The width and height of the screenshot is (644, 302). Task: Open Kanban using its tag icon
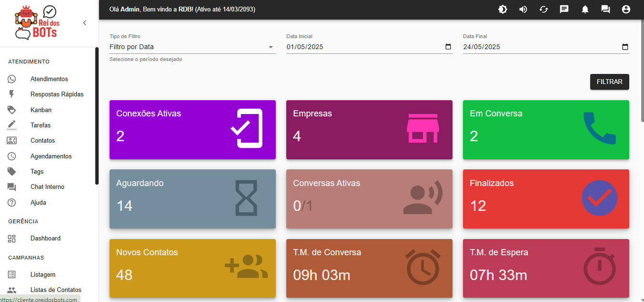[x=11, y=109]
